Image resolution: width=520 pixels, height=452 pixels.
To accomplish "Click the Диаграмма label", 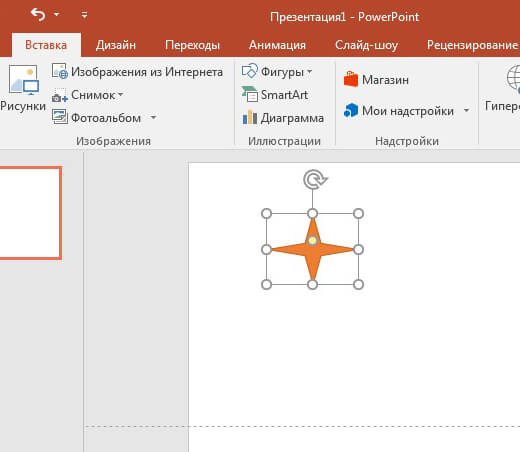I will point(292,118).
